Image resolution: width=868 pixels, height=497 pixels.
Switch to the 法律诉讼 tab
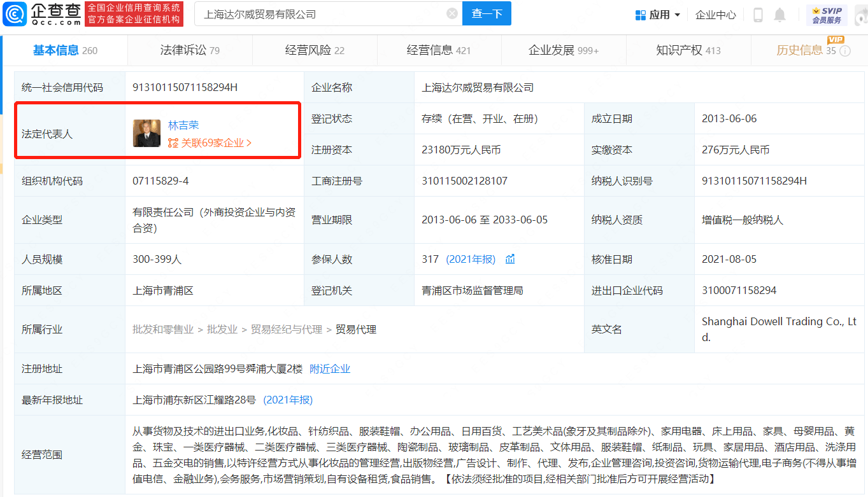point(190,50)
